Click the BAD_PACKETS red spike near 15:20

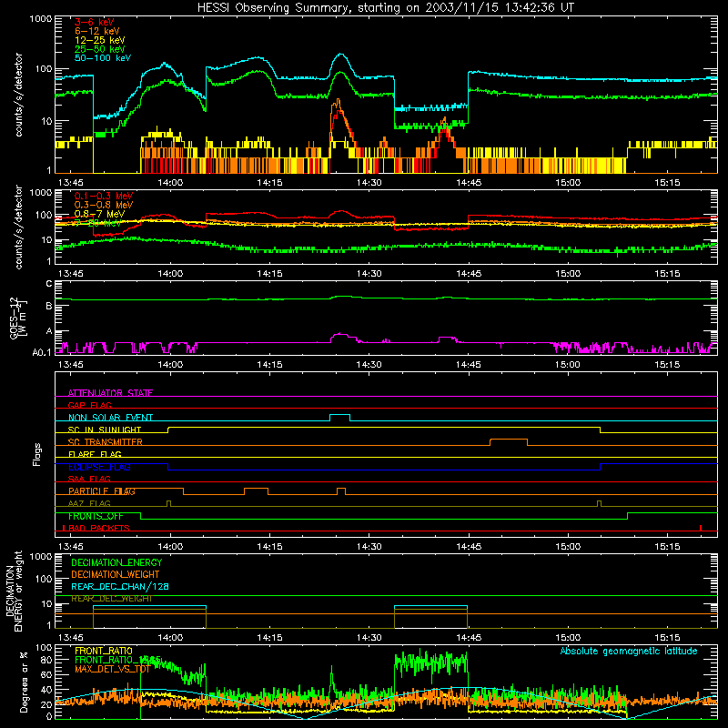(701, 528)
